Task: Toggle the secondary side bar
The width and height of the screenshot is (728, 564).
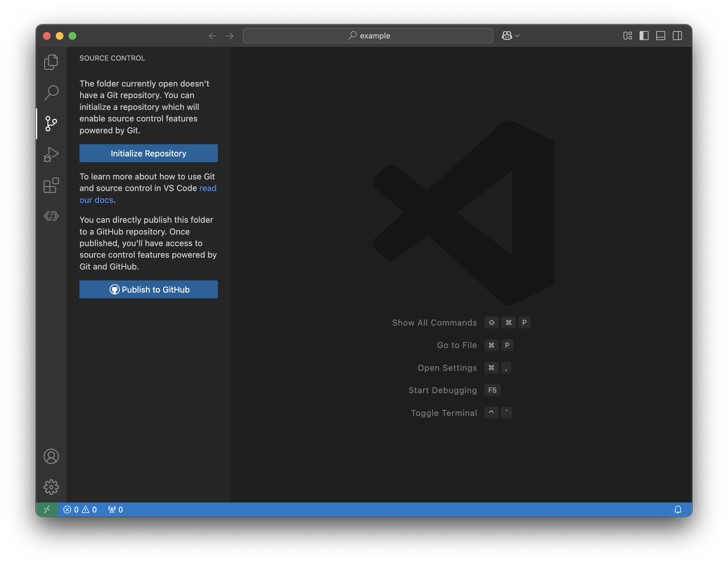Action: pyautogui.click(x=677, y=36)
